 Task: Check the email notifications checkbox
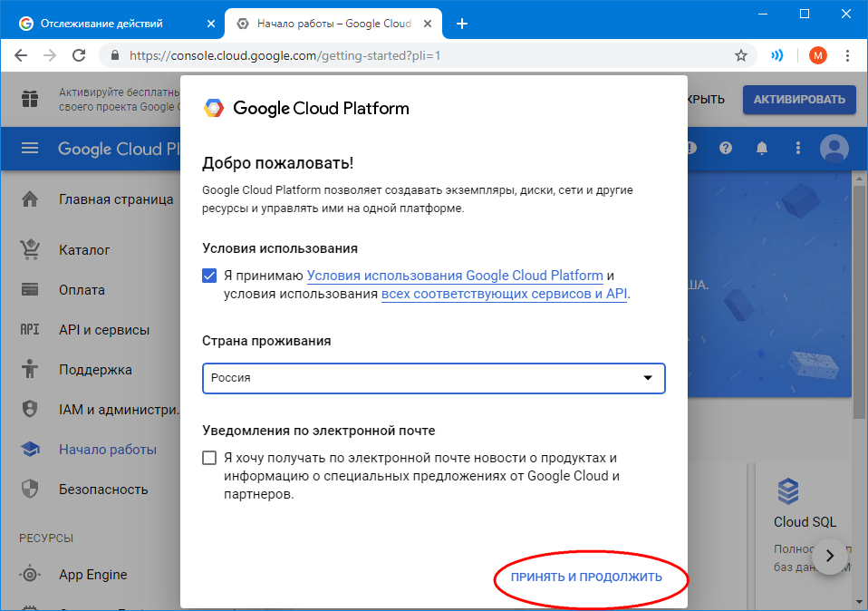coord(209,458)
